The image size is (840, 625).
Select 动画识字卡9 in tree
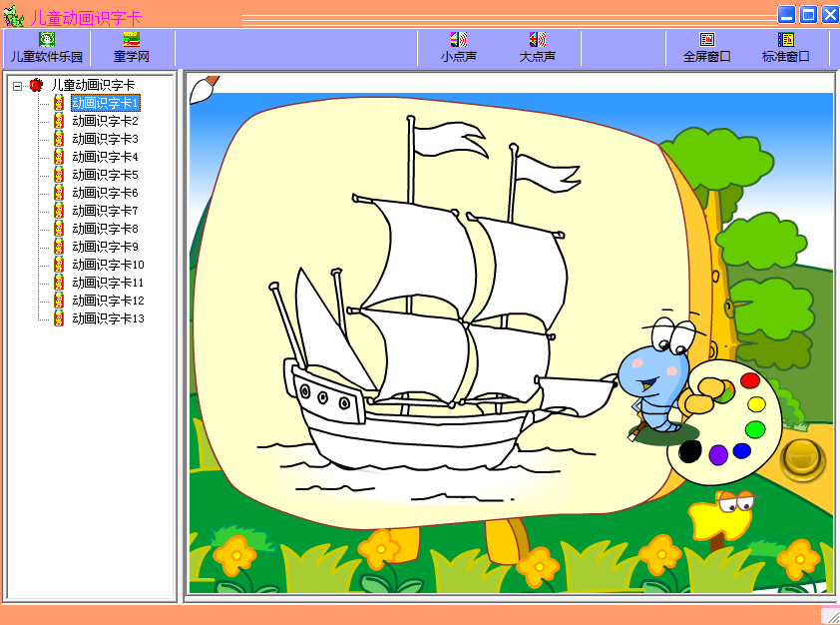point(106,247)
